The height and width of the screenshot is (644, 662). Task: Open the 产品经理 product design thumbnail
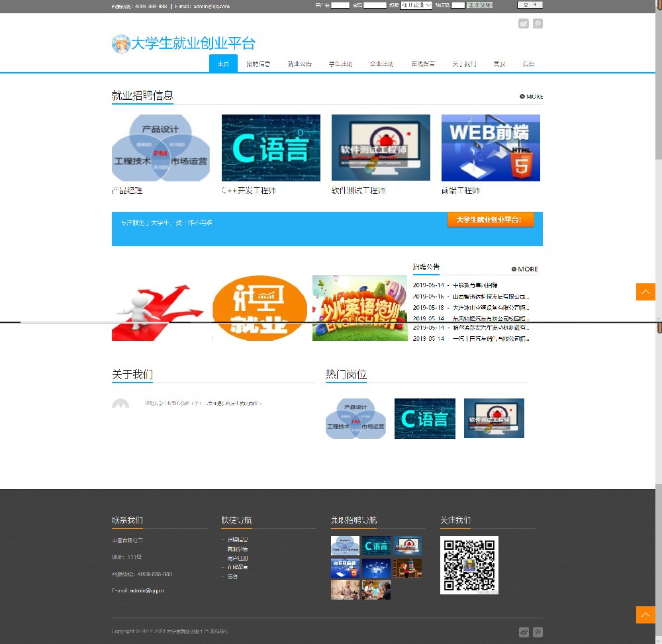[161, 148]
